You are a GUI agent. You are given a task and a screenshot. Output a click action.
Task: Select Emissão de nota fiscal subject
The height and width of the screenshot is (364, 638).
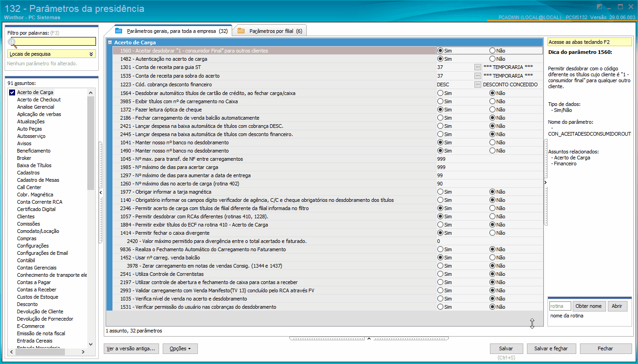pyautogui.click(x=41, y=333)
